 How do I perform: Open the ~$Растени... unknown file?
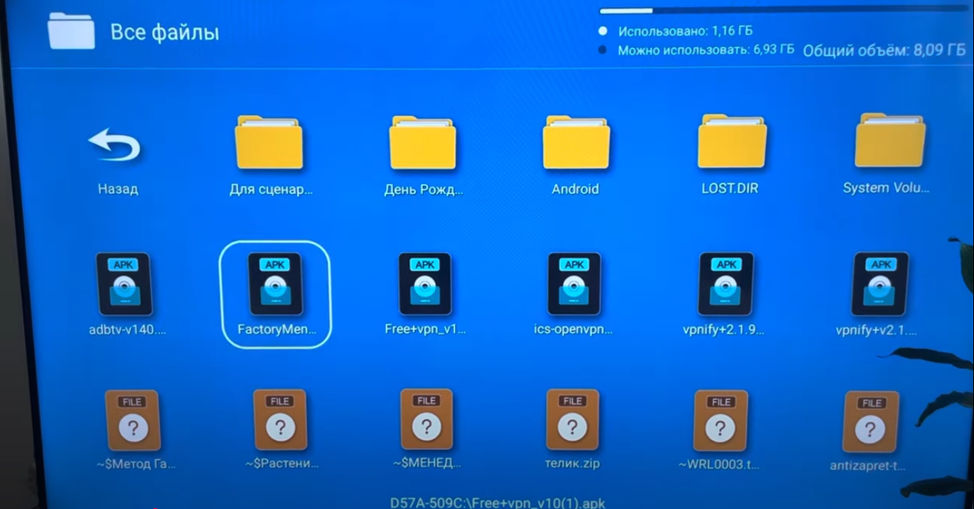(280, 420)
